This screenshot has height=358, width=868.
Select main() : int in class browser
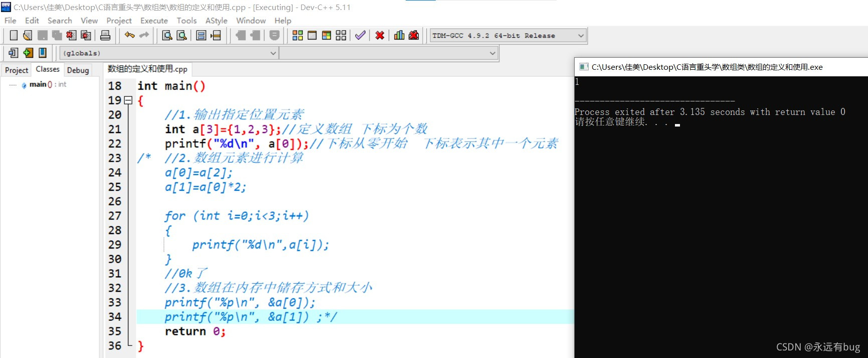tap(48, 84)
